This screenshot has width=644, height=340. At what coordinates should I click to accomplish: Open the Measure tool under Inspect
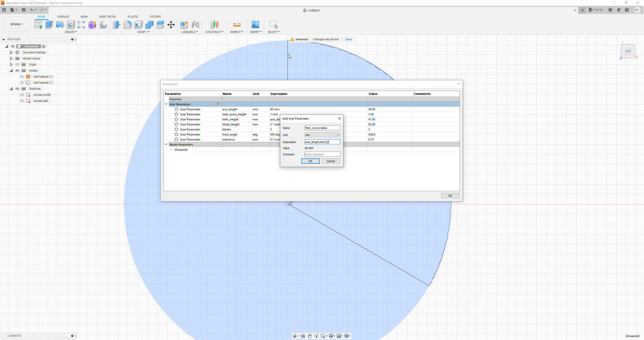coord(236,24)
